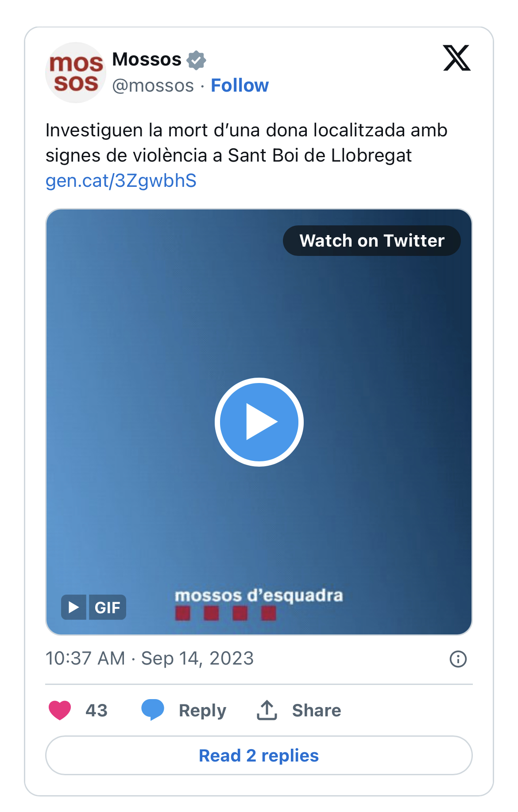Click the 43 likes count
This screenshot has width=518, height=812.
coord(97,710)
